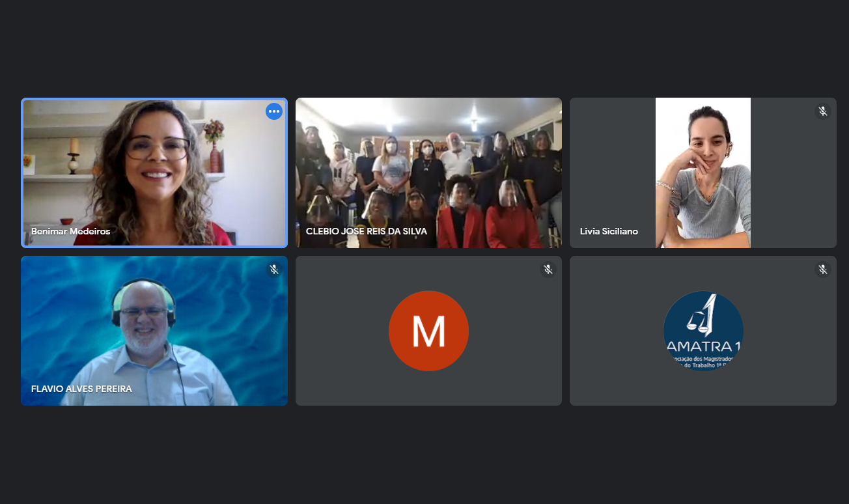Choose Flavio Alves Pereira's video feed
Image resolution: width=849 pixels, height=504 pixels.
point(154,331)
